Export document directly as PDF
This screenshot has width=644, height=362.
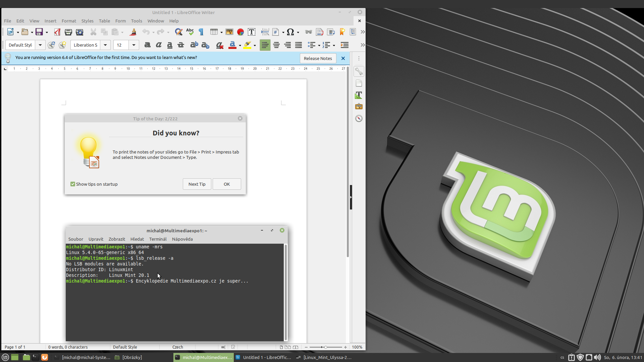point(57,32)
